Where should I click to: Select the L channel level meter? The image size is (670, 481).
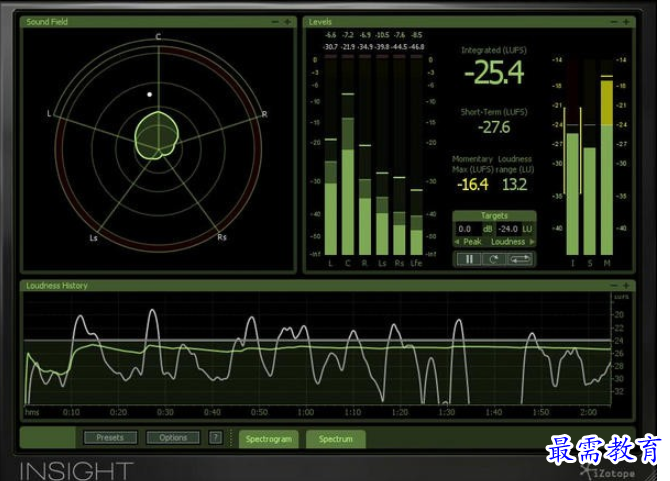click(331, 156)
